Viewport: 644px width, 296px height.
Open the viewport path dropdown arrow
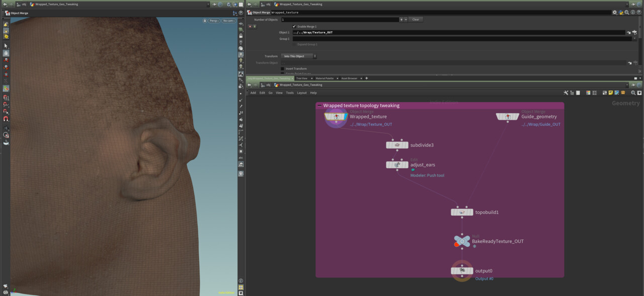208,4
